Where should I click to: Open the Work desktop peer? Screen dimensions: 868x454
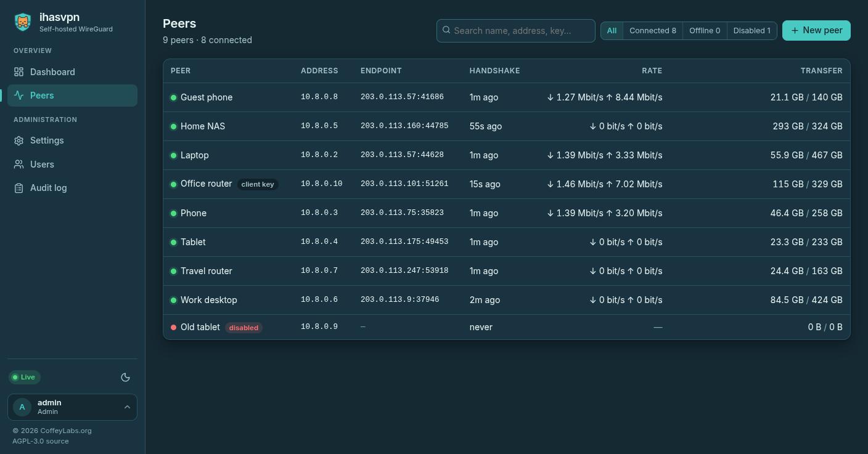[209, 300]
